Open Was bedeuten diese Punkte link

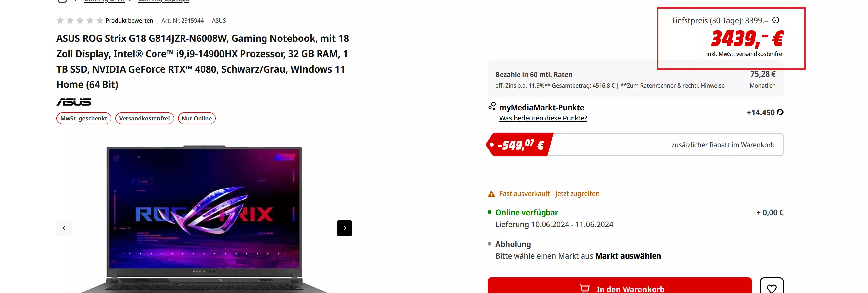(x=543, y=118)
